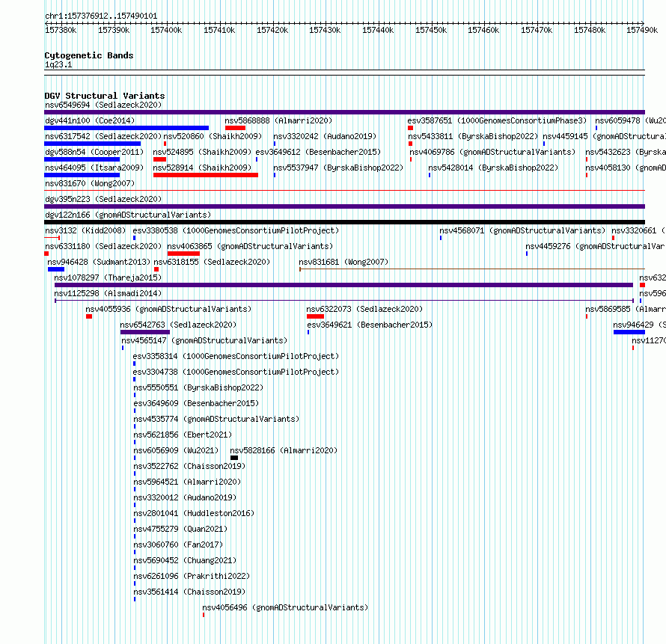Open esv3304738 1000GenomesConsortiumPilotProject label

(236, 372)
